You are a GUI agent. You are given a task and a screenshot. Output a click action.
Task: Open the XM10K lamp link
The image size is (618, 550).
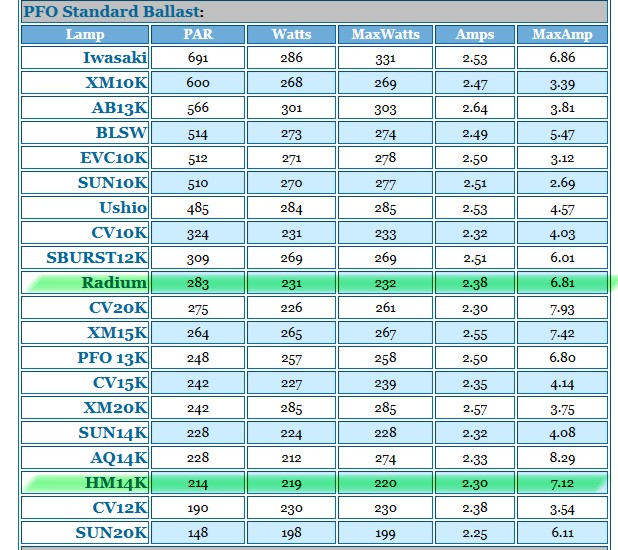coord(116,83)
